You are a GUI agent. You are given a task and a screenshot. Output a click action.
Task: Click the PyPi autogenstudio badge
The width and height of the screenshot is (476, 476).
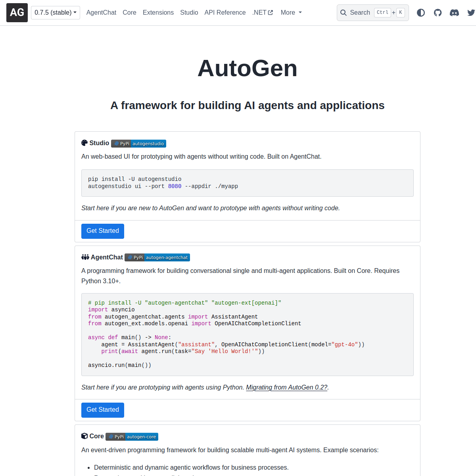[138, 144]
